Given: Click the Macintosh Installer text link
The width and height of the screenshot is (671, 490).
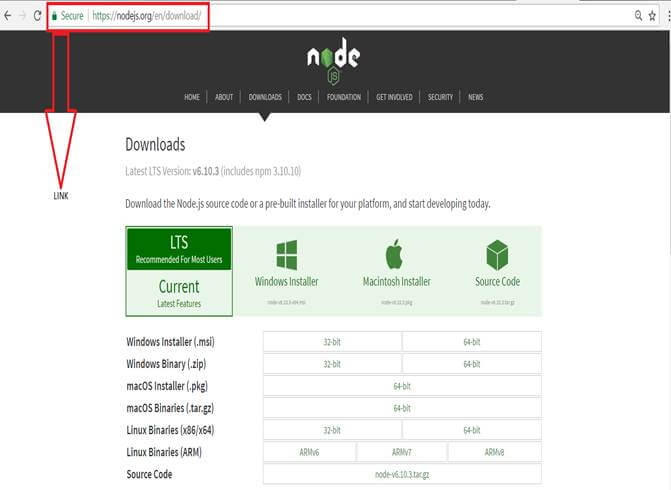Looking at the screenshot, I should pos(397,282).
